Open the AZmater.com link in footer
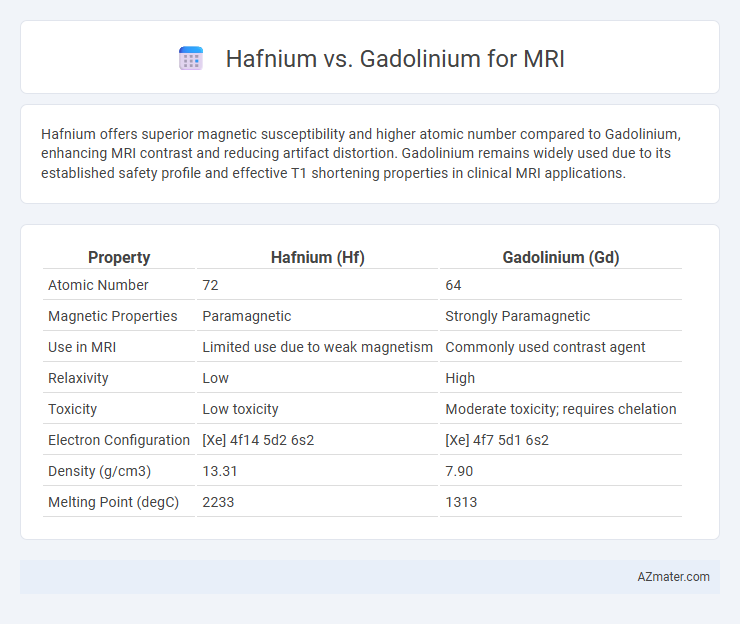740x624 pixels. [x=673, y=577]
